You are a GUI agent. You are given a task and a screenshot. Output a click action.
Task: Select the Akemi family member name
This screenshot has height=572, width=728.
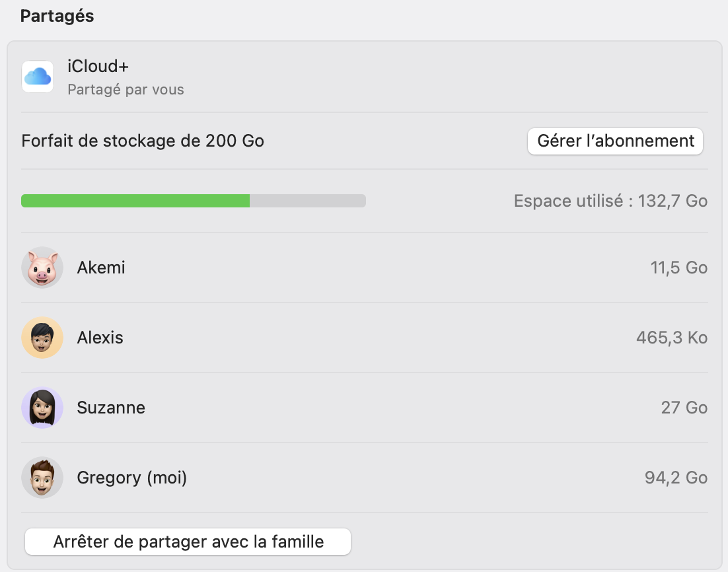point(101,268)
